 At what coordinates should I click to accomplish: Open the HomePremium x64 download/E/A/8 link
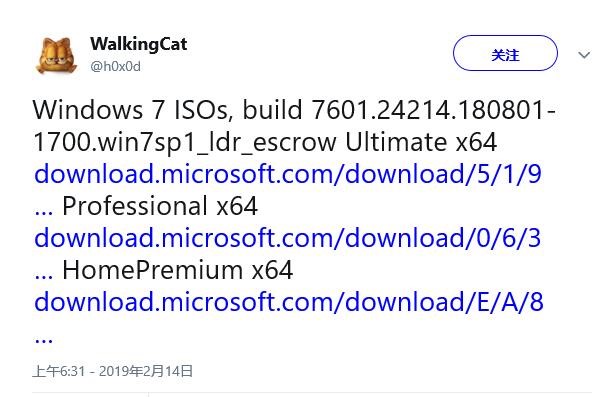point(289,302)
